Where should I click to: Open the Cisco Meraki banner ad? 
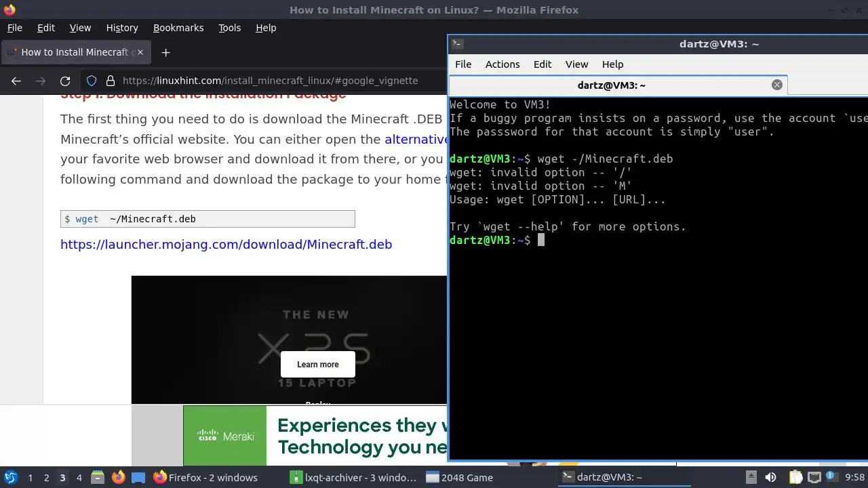point(315,436)
